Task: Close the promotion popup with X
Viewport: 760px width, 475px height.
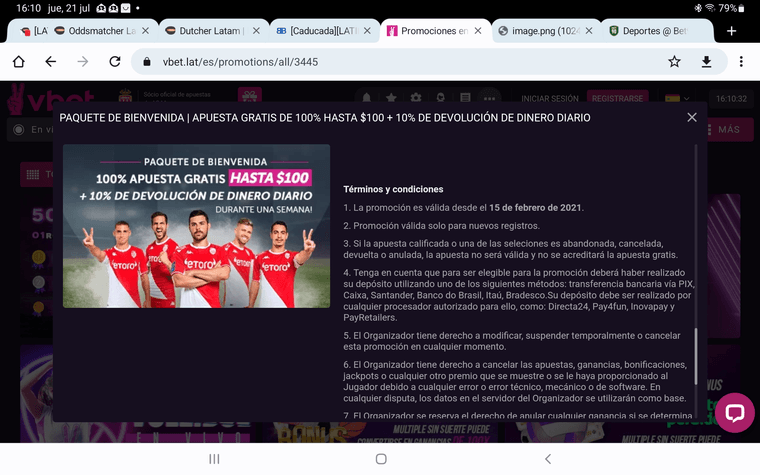Action: [692, 117]
